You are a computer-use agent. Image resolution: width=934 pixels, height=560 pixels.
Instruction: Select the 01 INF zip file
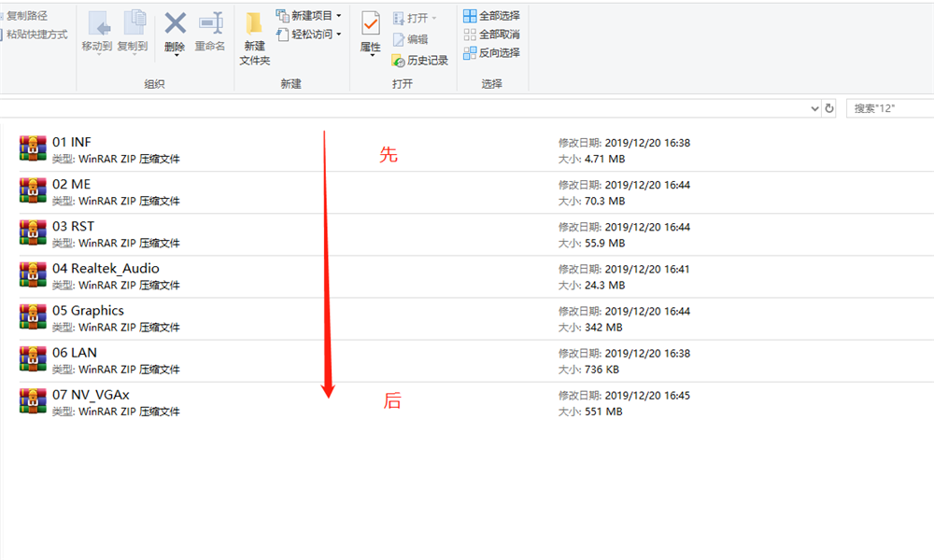pyautogui.click(x=72, y=142)
